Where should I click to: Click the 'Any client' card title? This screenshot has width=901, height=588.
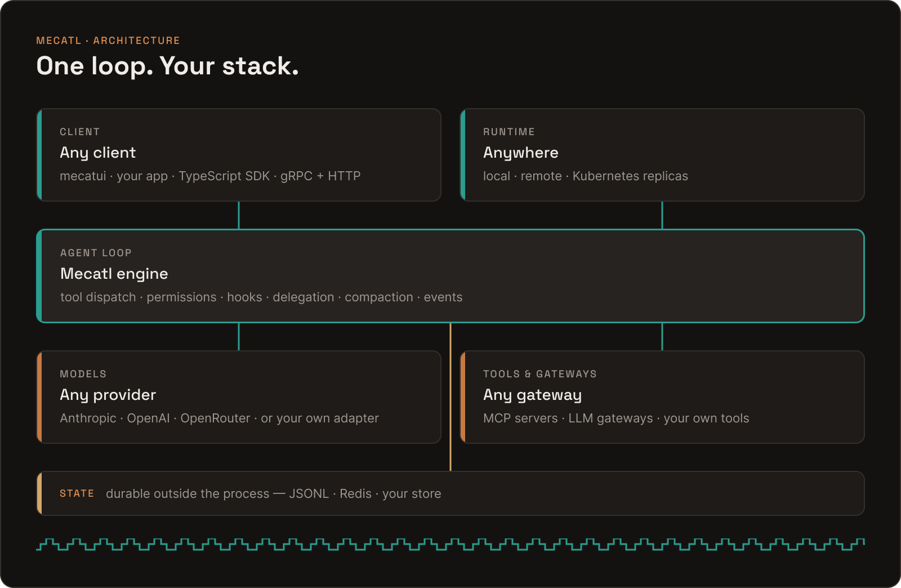coord(98,153)
